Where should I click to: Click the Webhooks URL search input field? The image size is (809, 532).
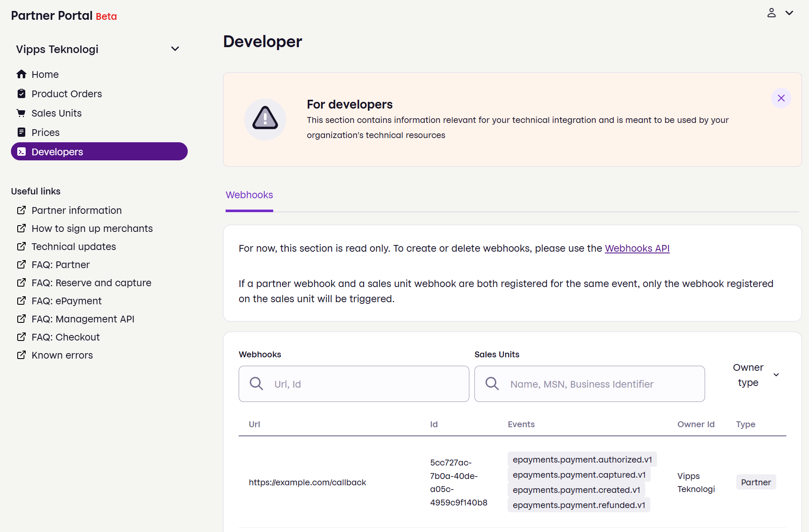point(354,383)
